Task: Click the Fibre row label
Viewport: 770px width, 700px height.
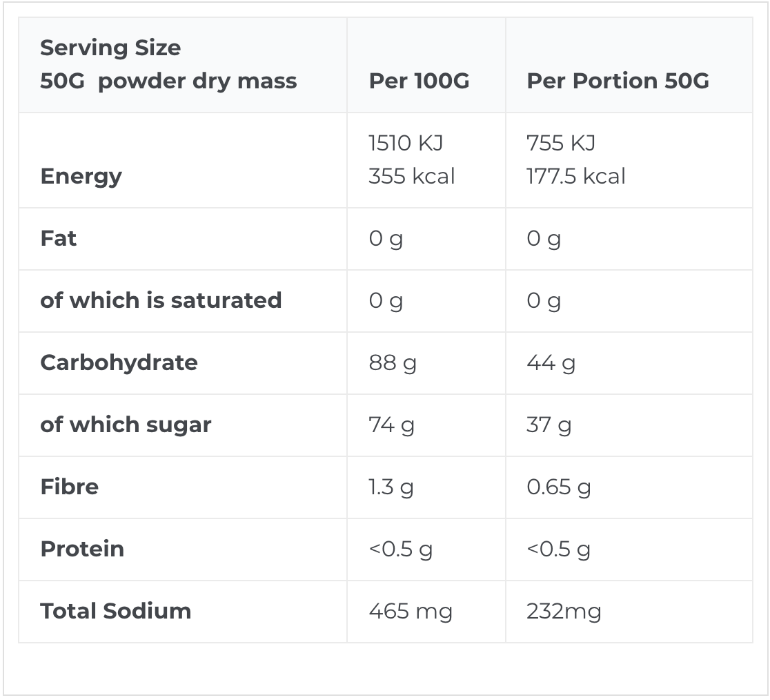Action: point(69,487)
